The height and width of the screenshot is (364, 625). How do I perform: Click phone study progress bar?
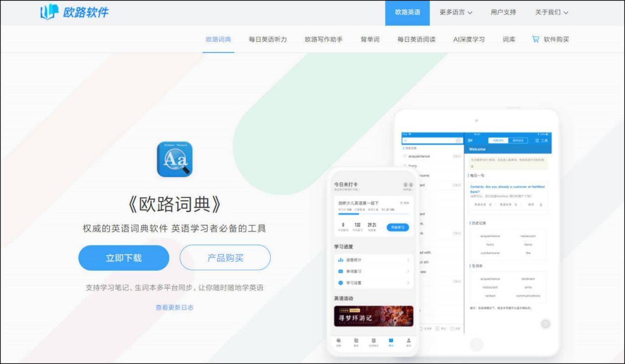tap(374, 214)
